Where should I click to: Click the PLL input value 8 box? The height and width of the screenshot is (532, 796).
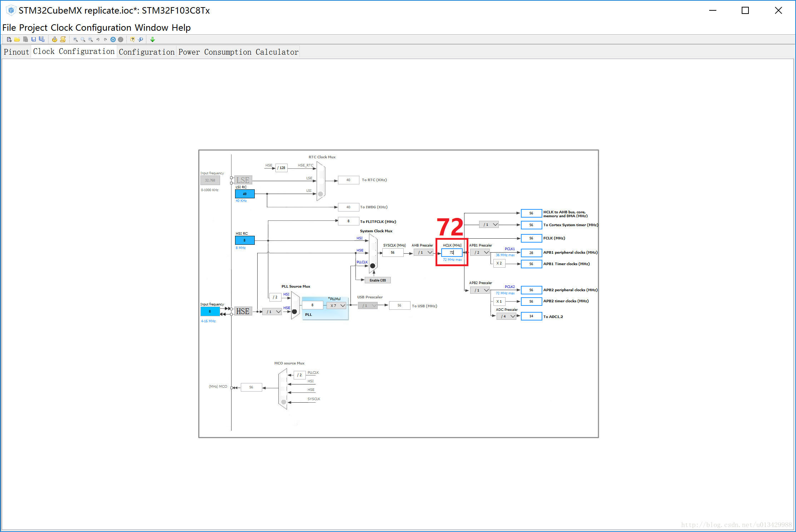click(313, 305)
